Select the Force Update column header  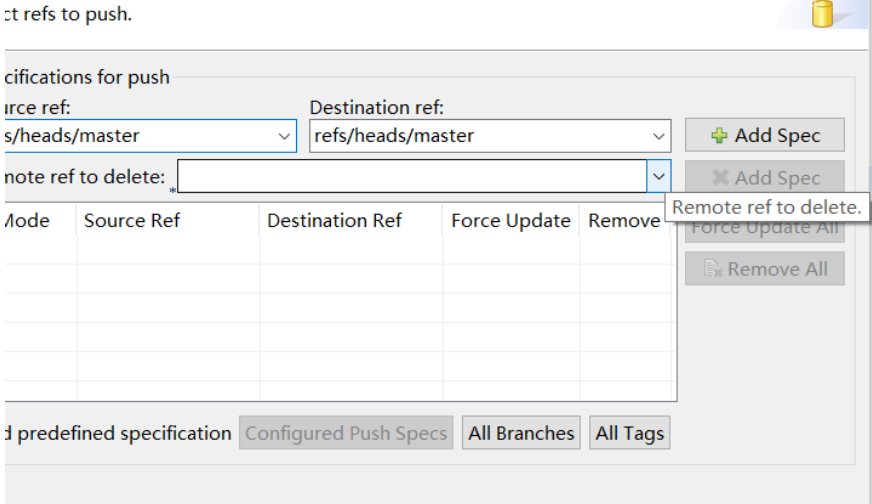point(510,221)
